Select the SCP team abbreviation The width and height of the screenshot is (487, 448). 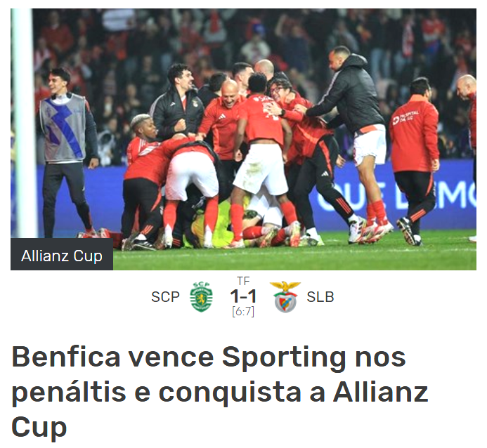[165, 297]
